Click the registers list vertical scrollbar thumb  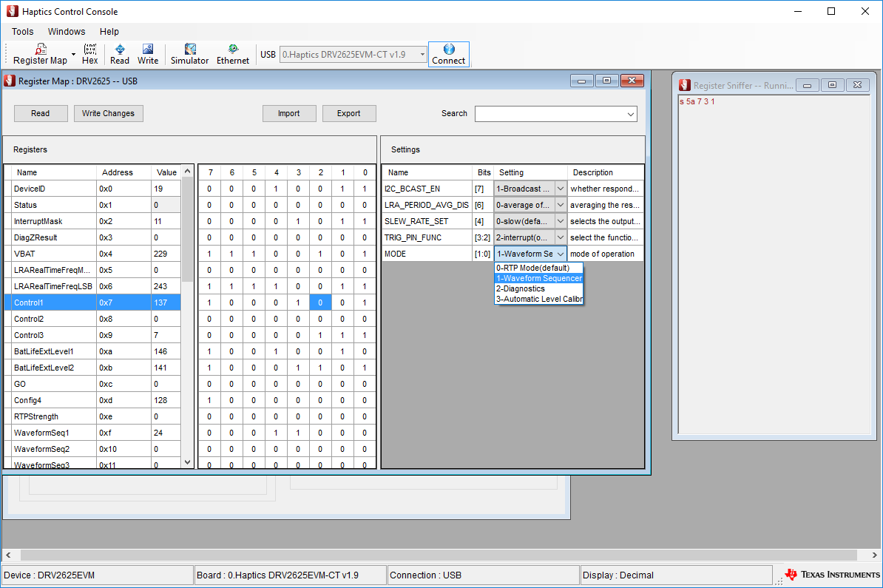[188, 229]
